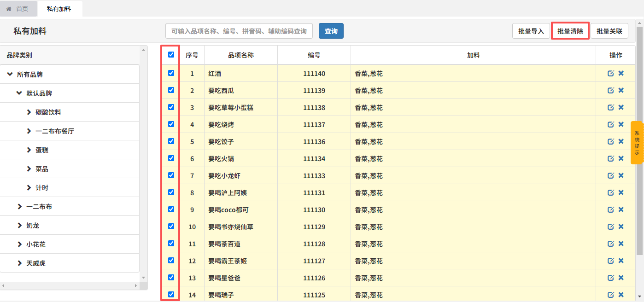This screenshot has height=302, width=644.
Task: Edit the 要喝茶百道 row
Action: (x=611, y=244)
